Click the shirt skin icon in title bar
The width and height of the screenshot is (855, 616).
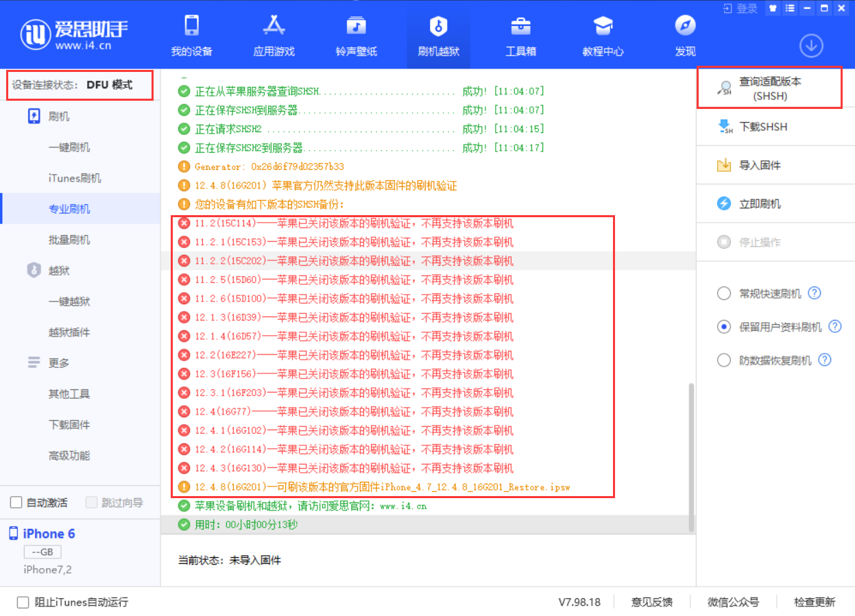[773, 8]
